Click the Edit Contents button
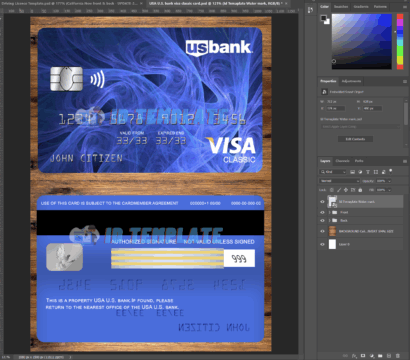This screenshot has width=410, height=360. click(355, 139)
